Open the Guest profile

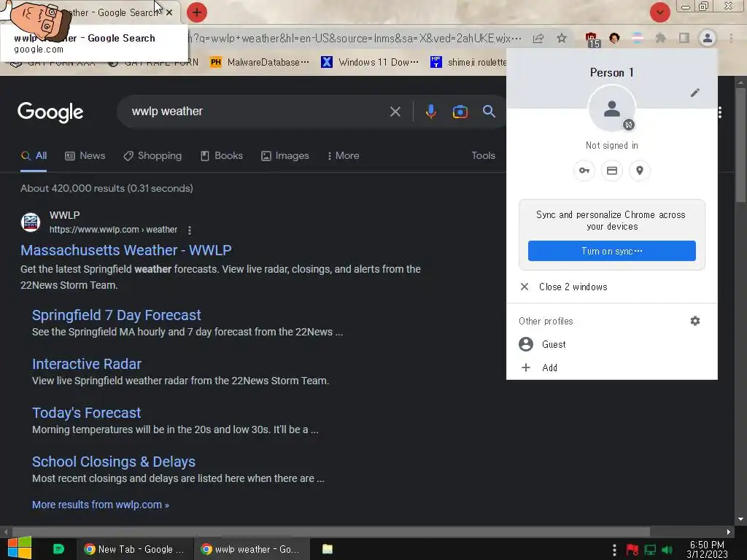point(612,344)
